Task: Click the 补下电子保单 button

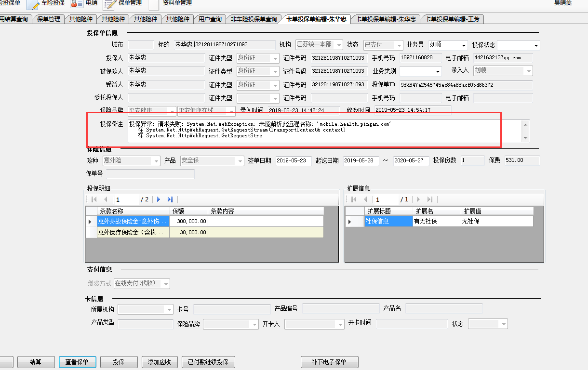Action: [329, 362]
